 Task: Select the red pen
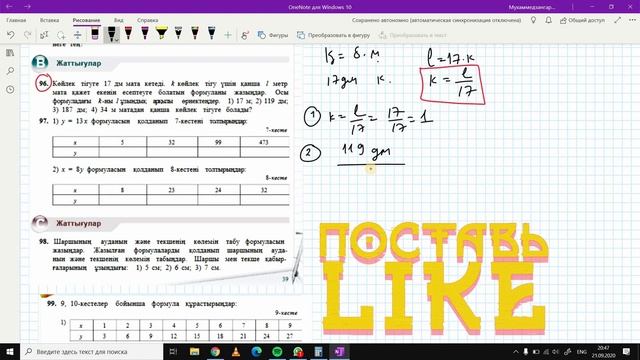click(x=128, y=33)
